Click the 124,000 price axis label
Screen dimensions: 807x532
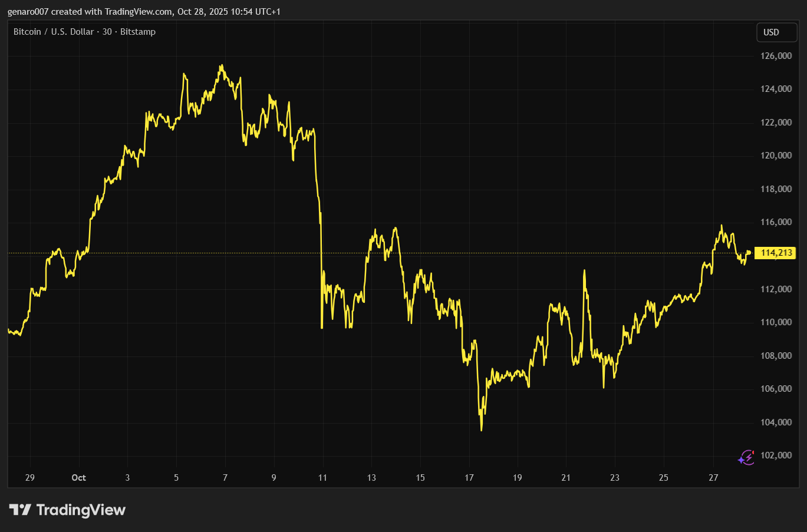tap(776, 89)
